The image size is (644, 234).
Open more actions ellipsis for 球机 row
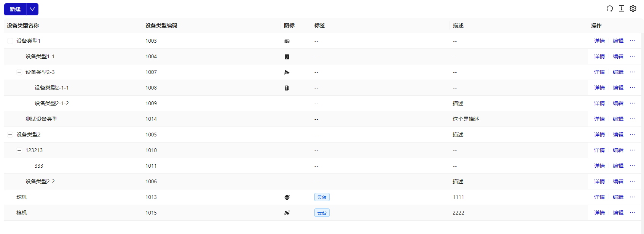[x=633, y=197]
